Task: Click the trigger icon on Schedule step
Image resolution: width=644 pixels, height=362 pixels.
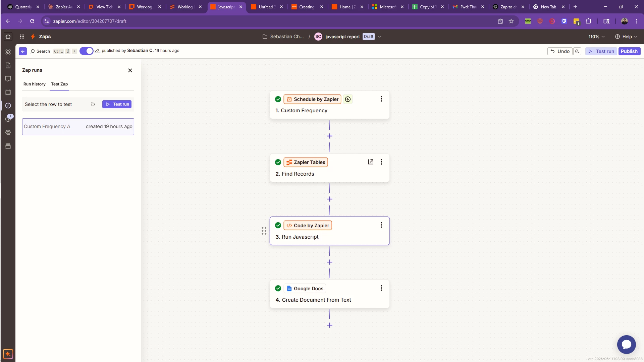Action: pyautogui.click(x=348, y=99)
